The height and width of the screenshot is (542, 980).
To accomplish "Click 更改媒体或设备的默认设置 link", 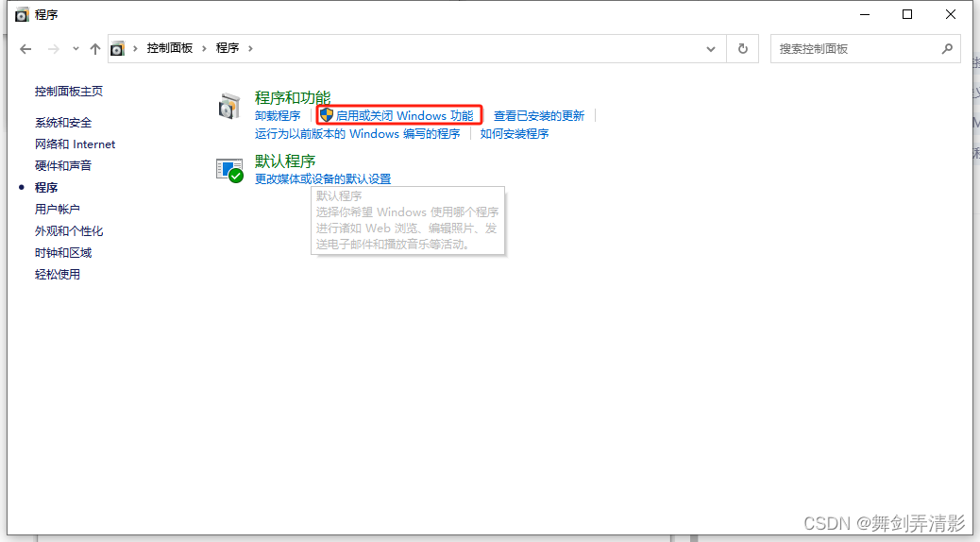I will point(323,179).
